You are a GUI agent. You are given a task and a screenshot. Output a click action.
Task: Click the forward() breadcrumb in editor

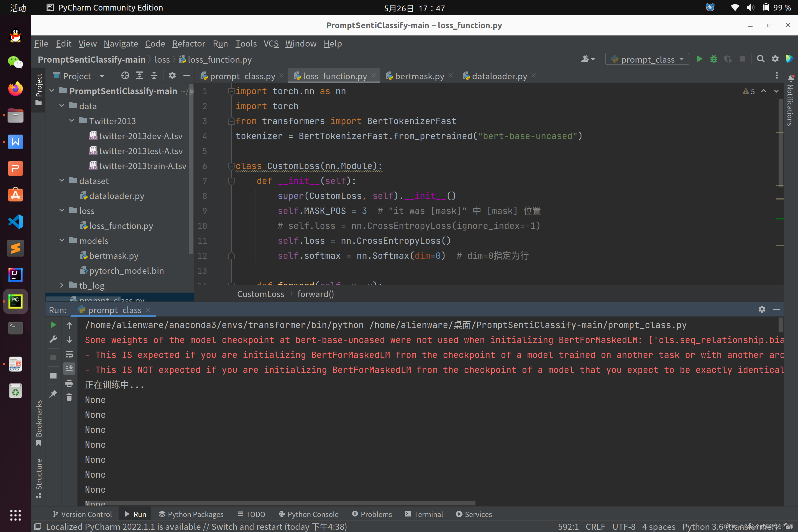[x=316, y=294]
